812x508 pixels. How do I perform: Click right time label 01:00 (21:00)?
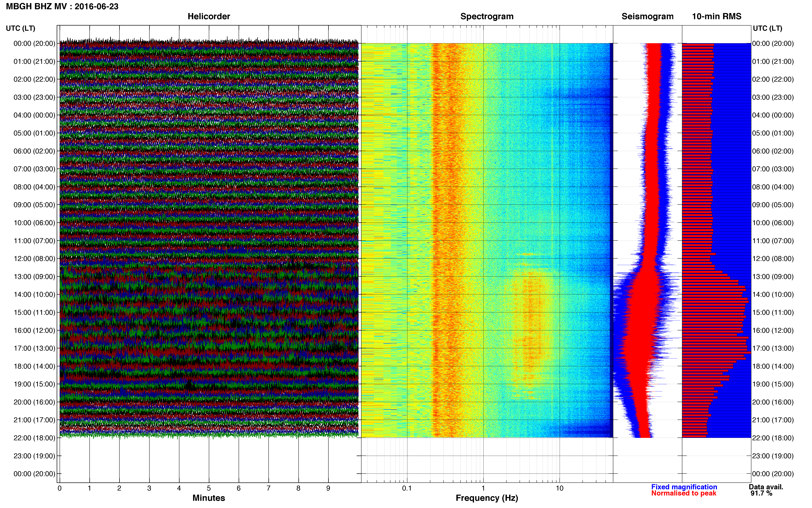(x=773, y=62)
